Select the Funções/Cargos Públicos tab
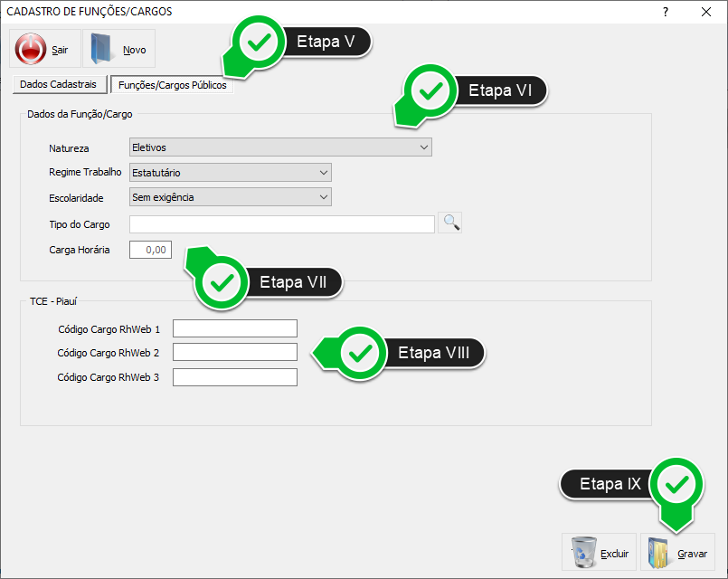The image size is (728, 579). pyautogui.click(x=172, y=85)
